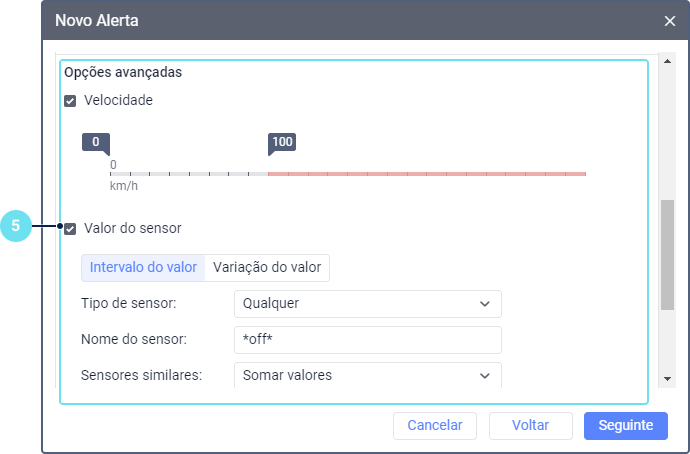Click the Cancelar button

coord(435,425)
